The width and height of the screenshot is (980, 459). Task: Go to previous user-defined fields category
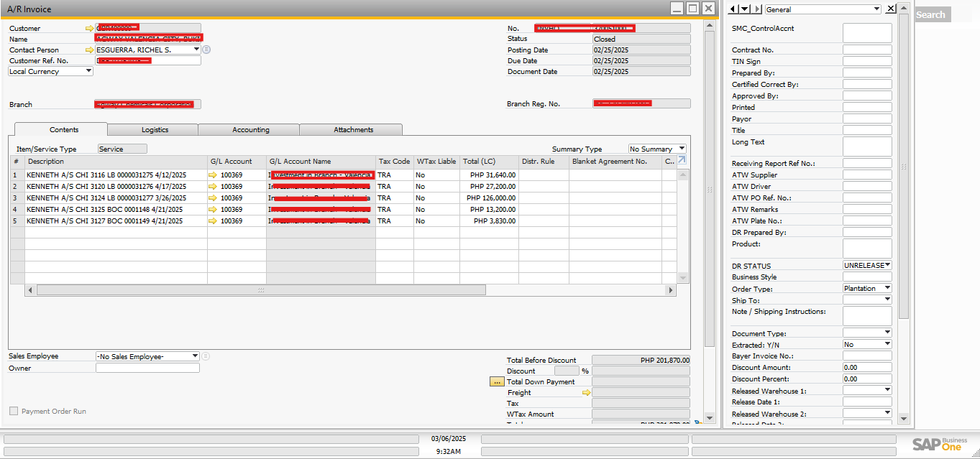pos(733,9)
